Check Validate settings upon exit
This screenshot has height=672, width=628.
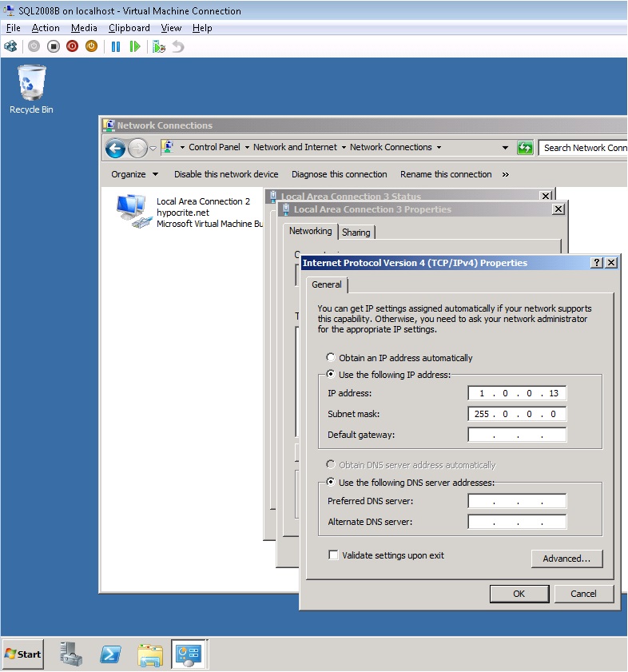point(333,555)
